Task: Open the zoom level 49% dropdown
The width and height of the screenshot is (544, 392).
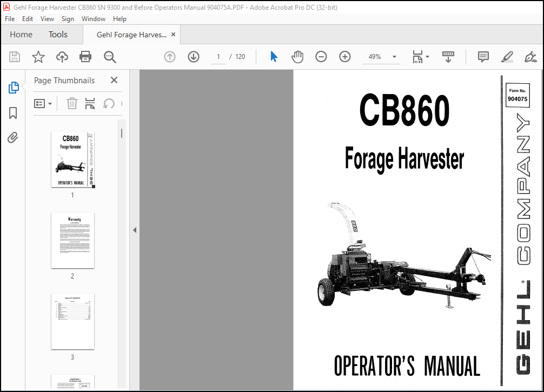Action: coord(394,57)
